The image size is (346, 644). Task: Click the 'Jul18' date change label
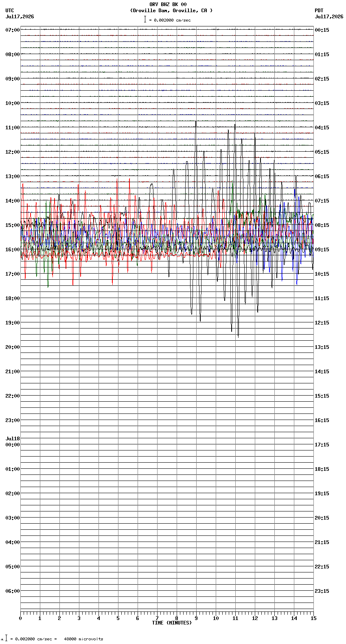(x=13, y=439)
